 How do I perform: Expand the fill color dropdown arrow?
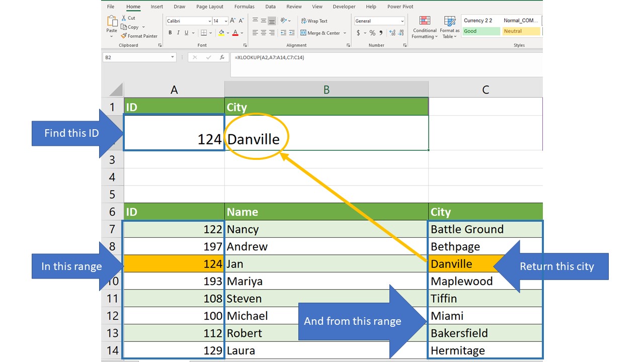pos(227,33)
